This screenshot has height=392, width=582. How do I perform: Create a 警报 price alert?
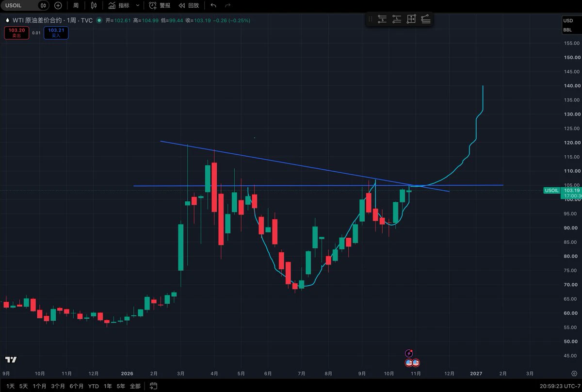tap(160, 5)
